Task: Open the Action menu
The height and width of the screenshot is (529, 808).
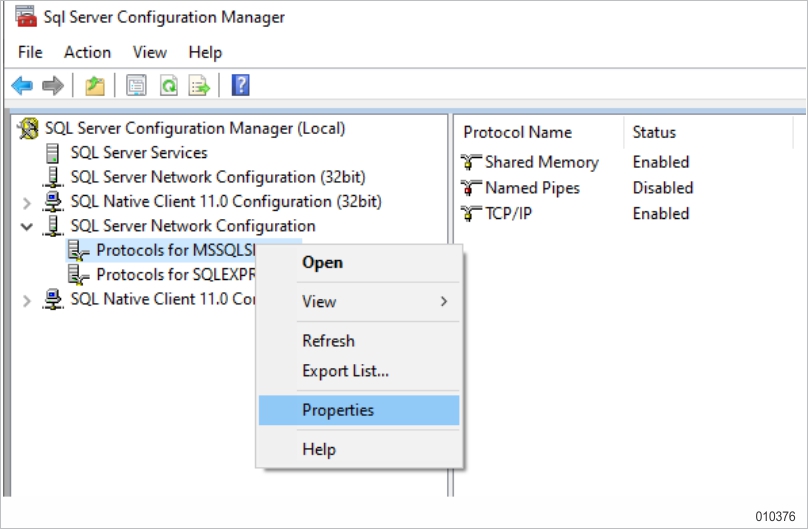Action: 88,53
